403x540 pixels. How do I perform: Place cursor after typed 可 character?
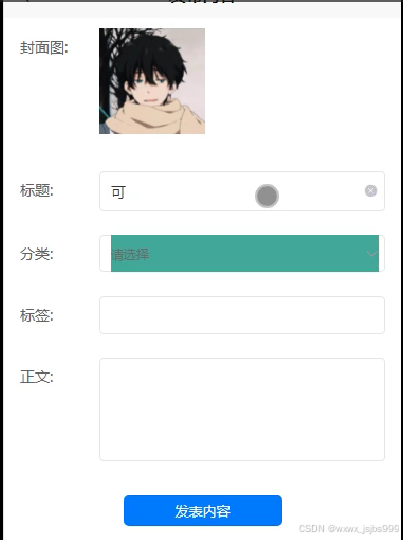(127, 192)
